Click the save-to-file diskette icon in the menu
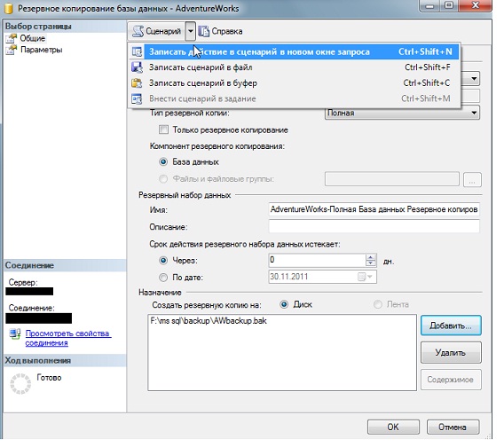The image size is (504, 447). (137, 67)
